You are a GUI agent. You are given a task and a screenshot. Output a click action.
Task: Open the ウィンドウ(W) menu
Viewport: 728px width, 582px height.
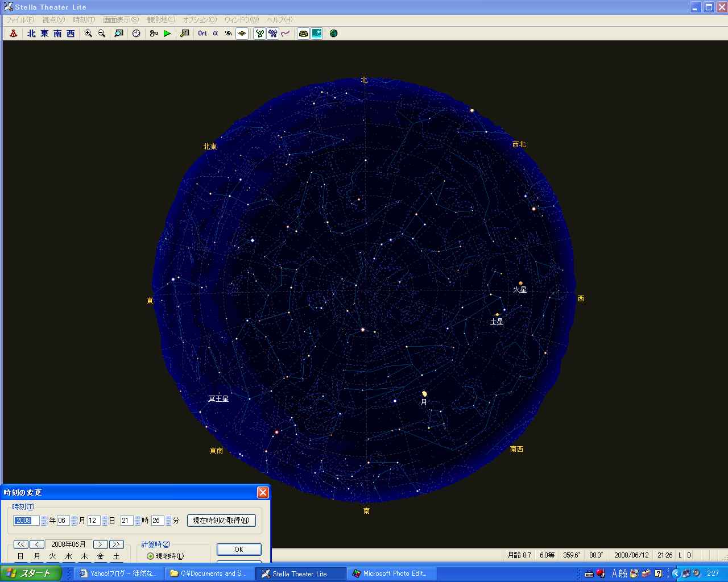point(241,20)
